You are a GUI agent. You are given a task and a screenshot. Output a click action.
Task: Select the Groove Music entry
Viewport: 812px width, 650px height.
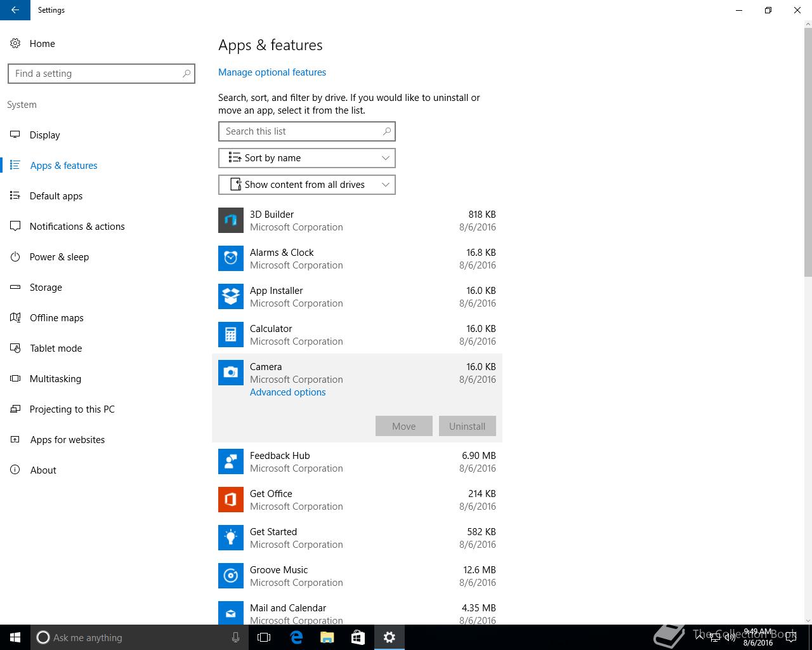tap(357, 576)
